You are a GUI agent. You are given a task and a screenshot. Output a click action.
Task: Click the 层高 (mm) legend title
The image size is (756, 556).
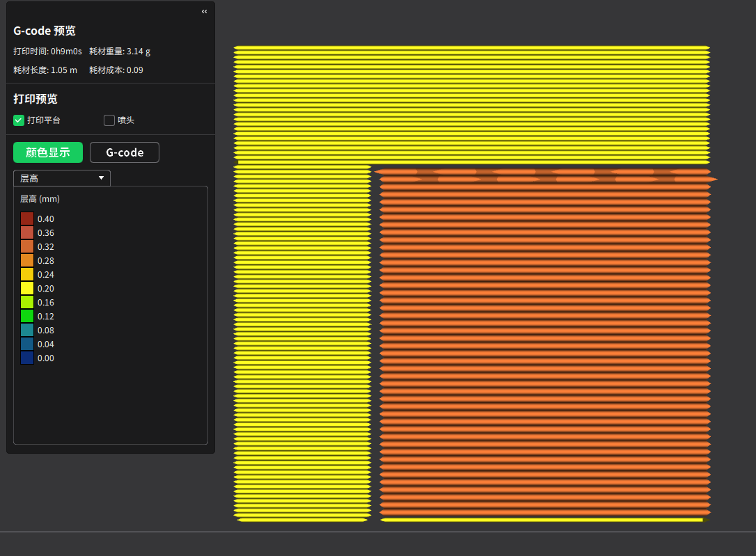40,199
